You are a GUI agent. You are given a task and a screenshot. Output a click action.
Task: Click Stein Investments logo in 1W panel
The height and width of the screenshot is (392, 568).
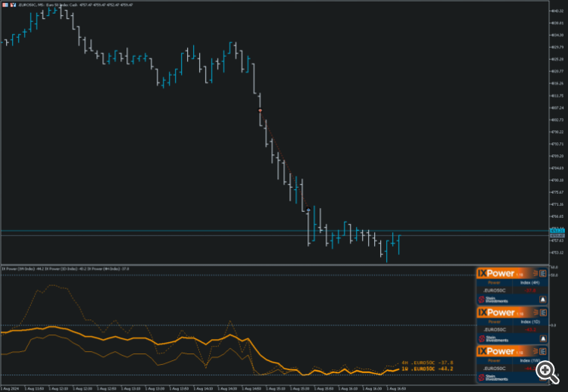coord(493,378)
